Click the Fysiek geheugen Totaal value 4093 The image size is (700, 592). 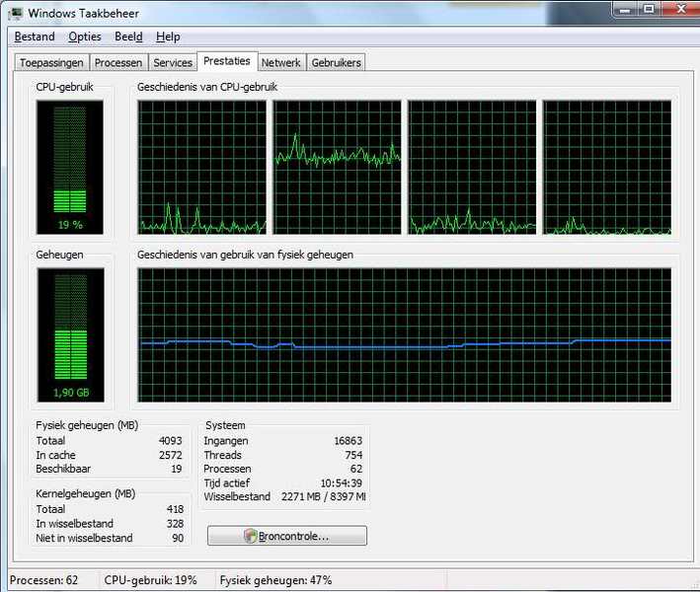click(171, 441)
